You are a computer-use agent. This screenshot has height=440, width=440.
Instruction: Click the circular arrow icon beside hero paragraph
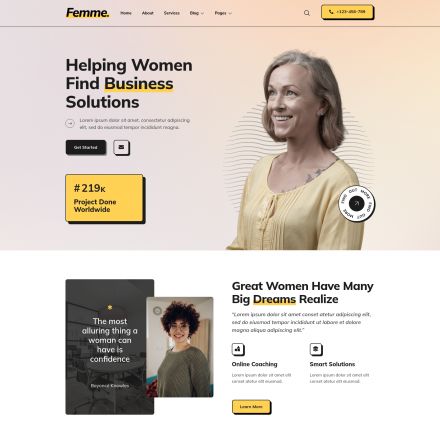pos(70,123)
